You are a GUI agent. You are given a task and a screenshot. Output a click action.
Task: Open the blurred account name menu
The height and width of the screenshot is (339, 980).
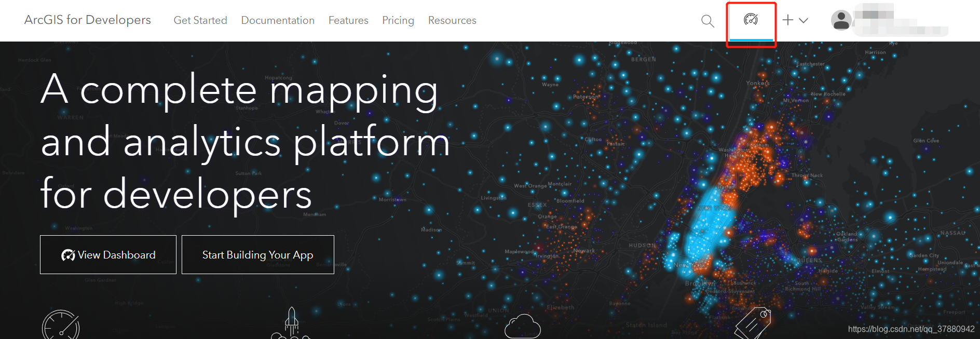tap(901, 21)
